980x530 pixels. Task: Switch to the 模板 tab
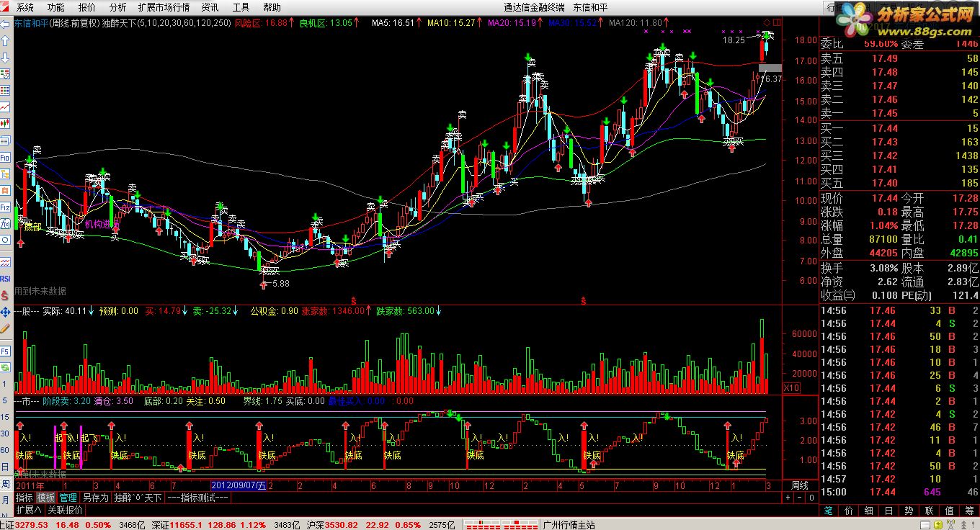pyautogui.click(x=46, y=498)
